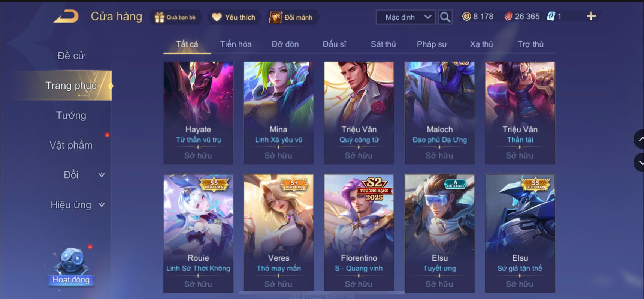
Task: Click the red ruby currency icon
Action: (508, 17)
